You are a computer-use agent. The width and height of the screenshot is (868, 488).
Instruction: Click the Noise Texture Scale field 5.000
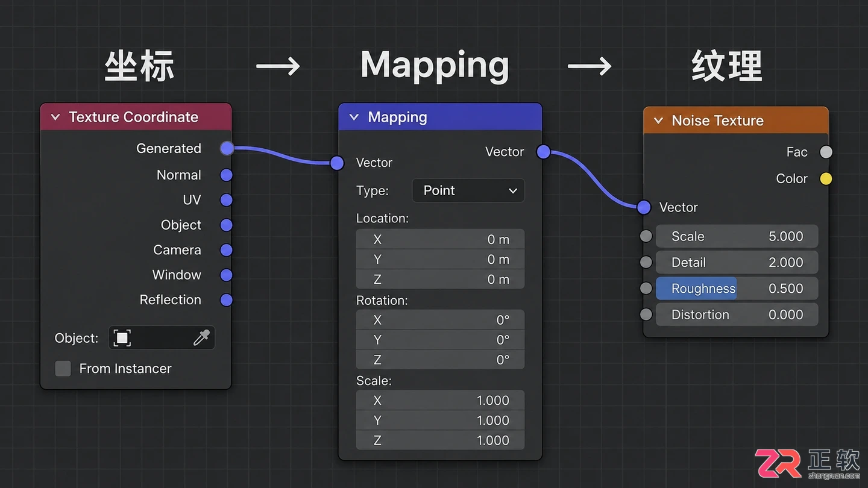[x=737, y=236]
